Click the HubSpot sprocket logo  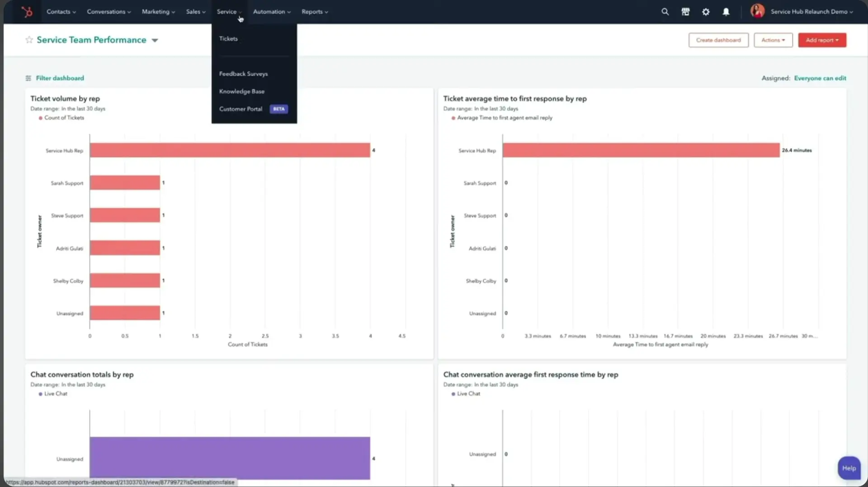(x=27, y=12)
